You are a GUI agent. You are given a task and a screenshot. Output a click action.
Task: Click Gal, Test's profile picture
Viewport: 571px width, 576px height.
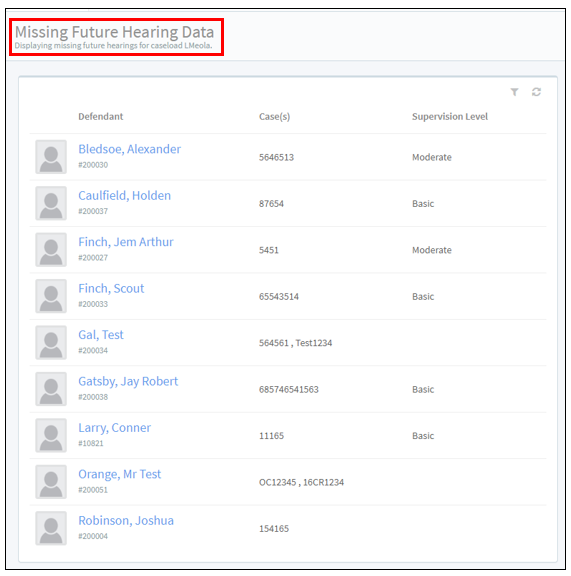click(51, 342)
